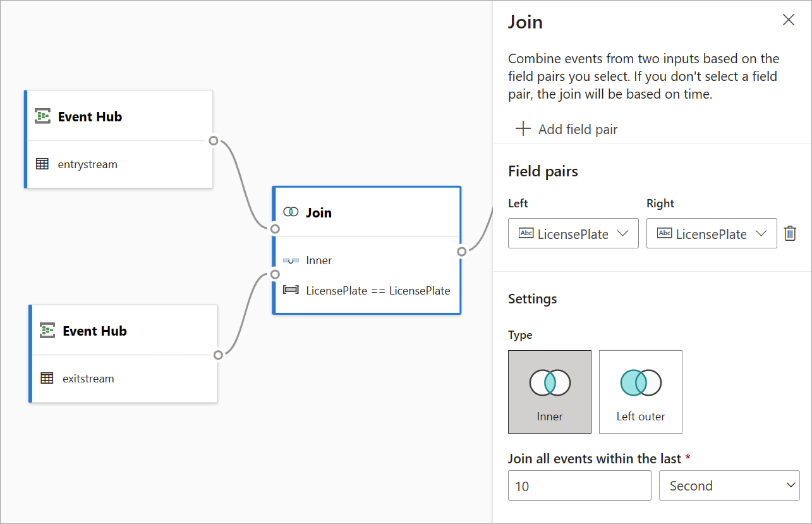Click the Event Hub icon on the entrystream node
This screenshot has height=524, width=812.
42,116
